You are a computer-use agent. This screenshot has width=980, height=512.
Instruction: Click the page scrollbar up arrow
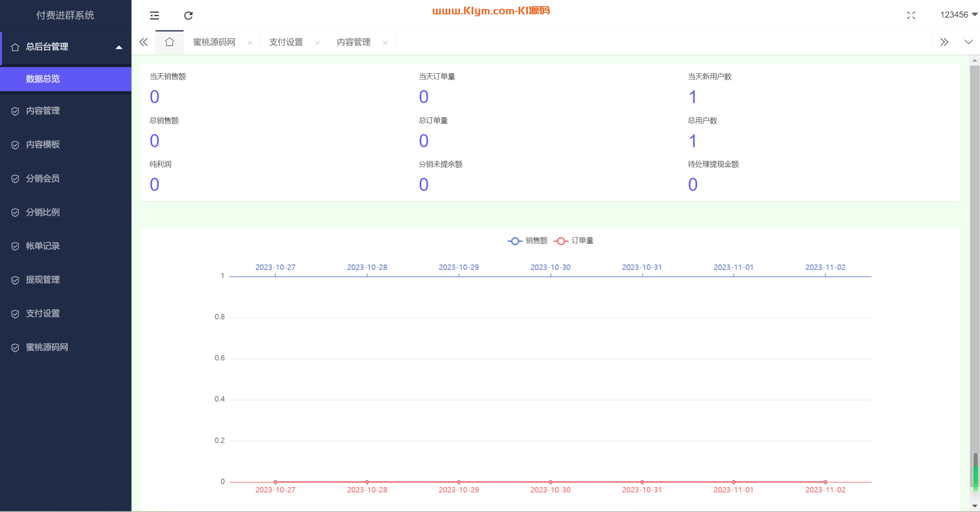(x=975, y=61)
